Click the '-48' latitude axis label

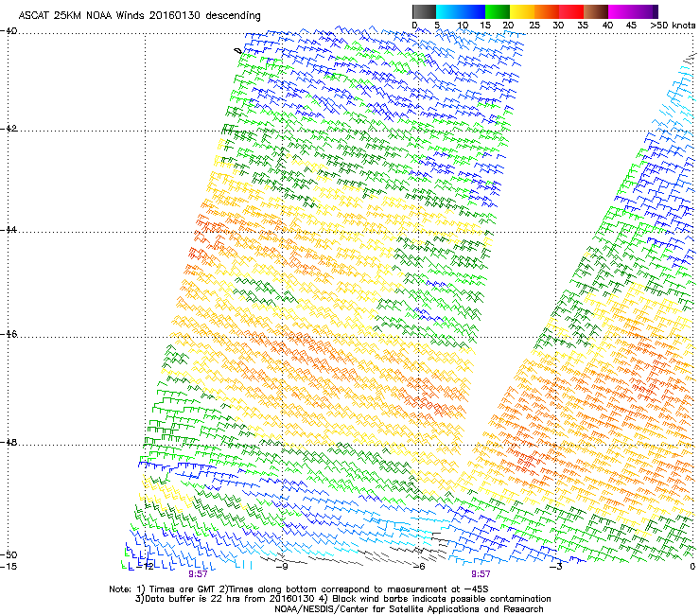tap(9, 442)
